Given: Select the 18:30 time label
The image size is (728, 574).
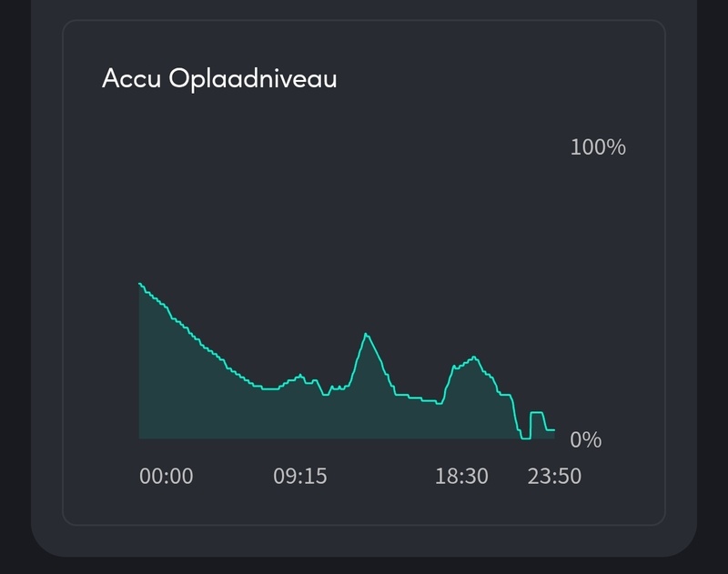Looking at the screenshot, I should point(461,476).
